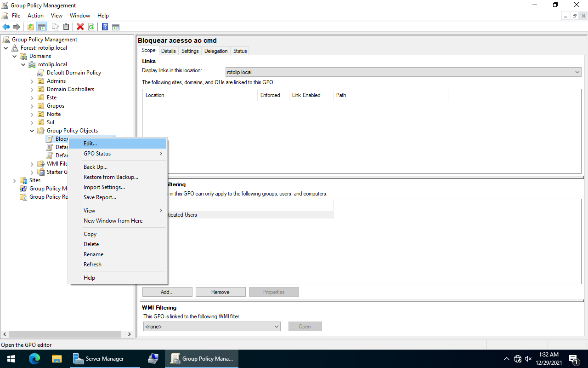Click the red Delete icon in the toolbar

[x=80, y=27]
